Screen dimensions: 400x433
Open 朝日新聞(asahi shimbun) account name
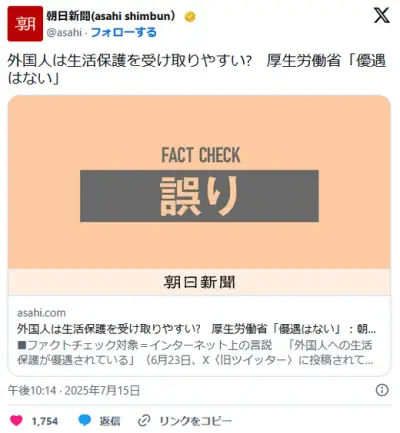click(110, 16)
